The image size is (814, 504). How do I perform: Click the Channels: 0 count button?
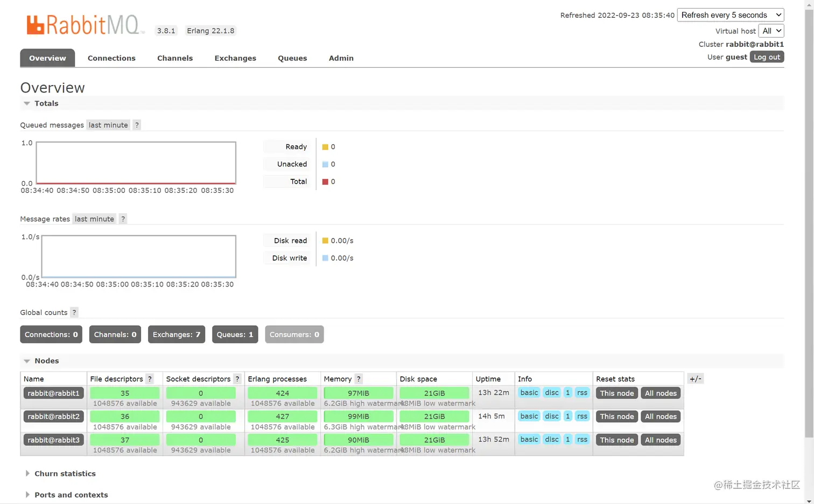pyautogui.click(x=115, y=334)
